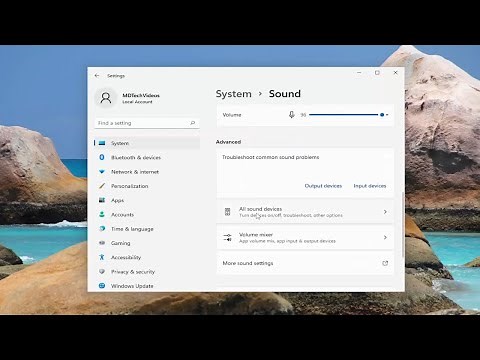Click the Advanced section heading
This screenshot has height=360, width=480.
point(228,142)
